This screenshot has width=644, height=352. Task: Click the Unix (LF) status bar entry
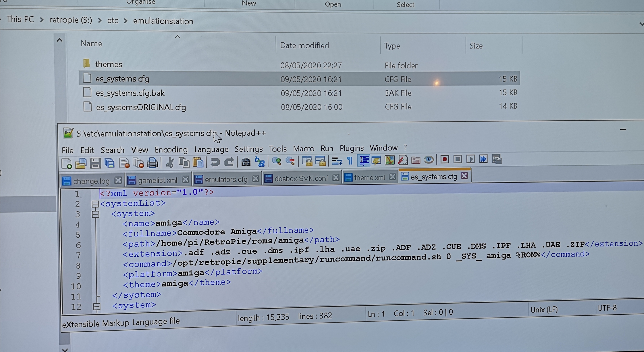click(x=544, y=310)
